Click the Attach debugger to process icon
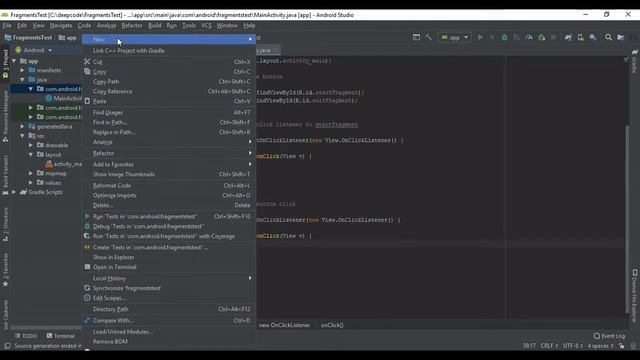The height and width of the screenshot is (360, 640). click(x=542, y=37)
